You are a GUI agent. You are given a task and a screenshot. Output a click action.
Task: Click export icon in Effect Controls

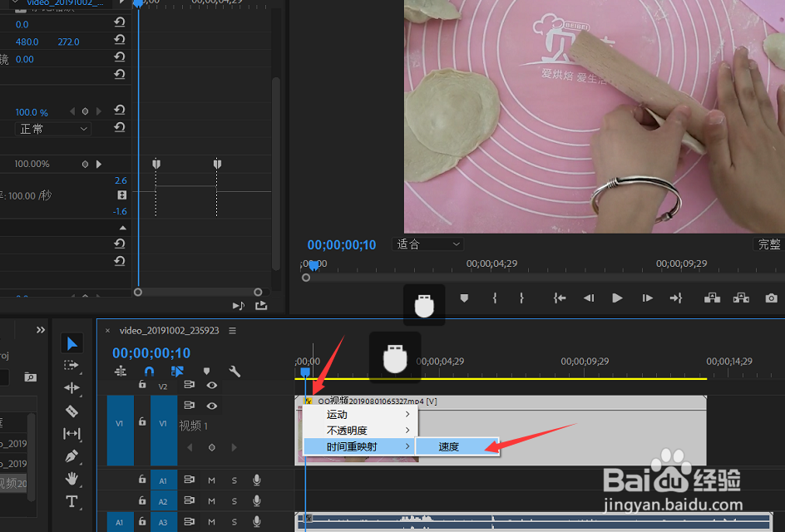click(261, 305)
